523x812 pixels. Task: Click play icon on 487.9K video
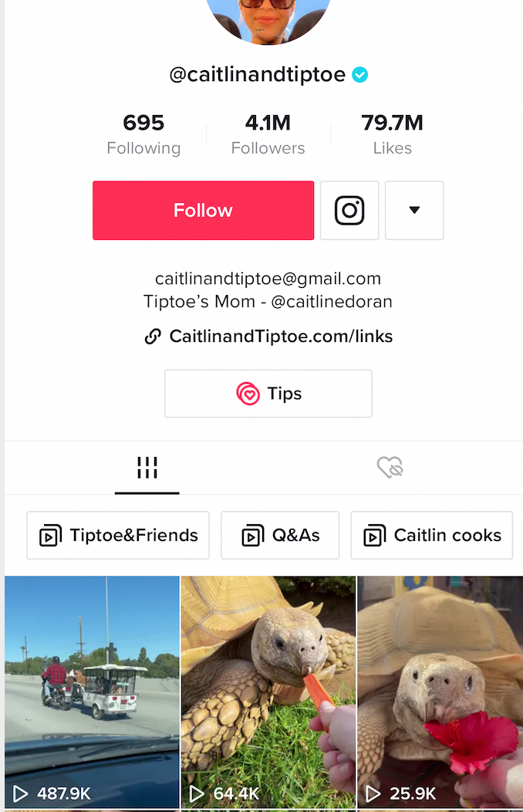pos(20,793)
